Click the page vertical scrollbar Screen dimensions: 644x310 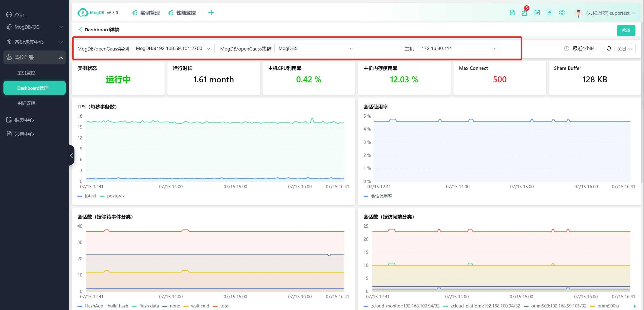642,102
